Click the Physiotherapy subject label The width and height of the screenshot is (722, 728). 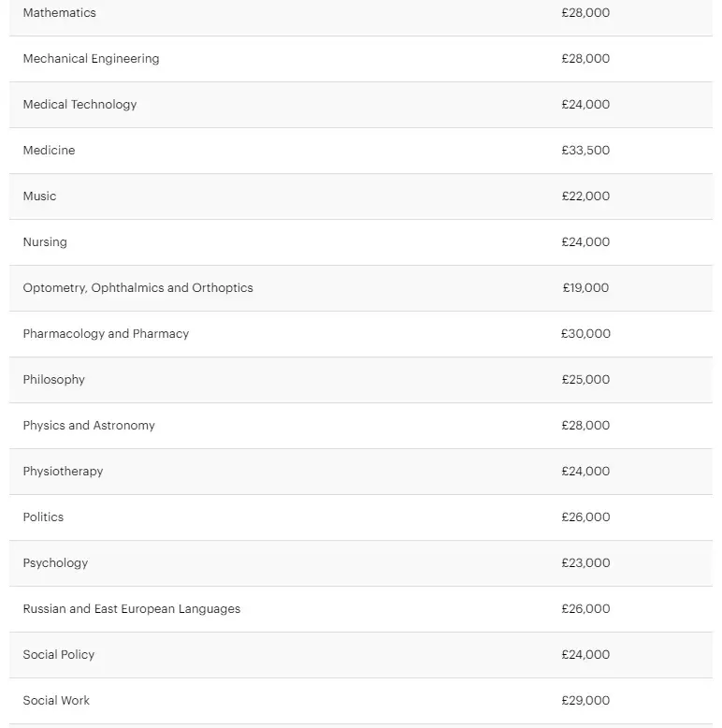(63, 472)
